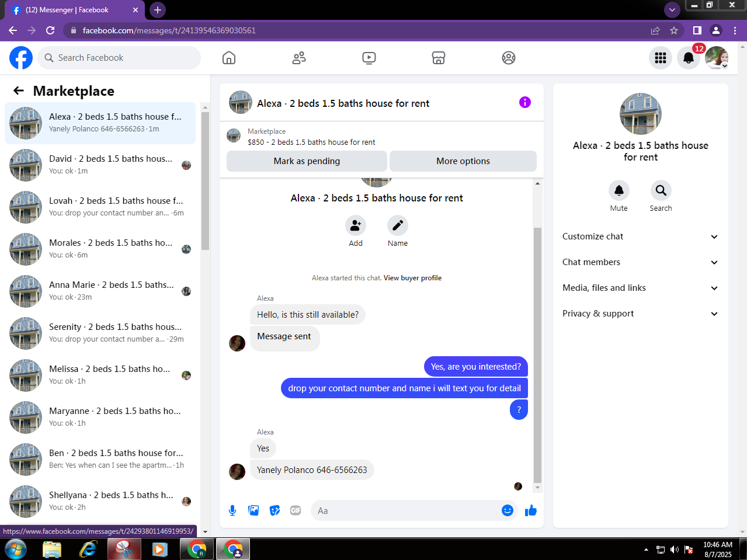Open the Windows Start button

pyautogui.click(x=16, y=549)
